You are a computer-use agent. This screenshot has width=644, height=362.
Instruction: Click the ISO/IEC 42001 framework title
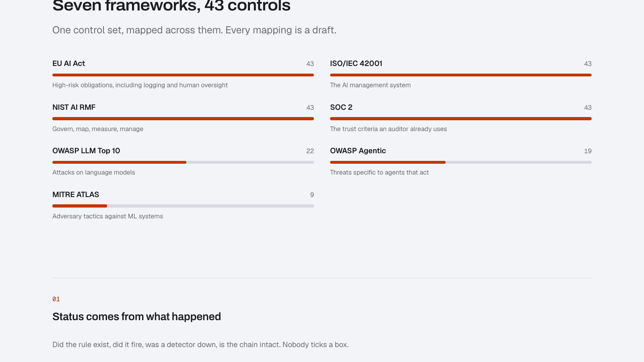coord(356,64)
